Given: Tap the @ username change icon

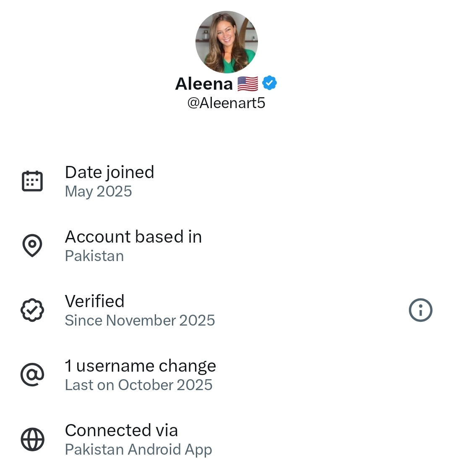Looking at the screenshot, I should coord(32,375).
